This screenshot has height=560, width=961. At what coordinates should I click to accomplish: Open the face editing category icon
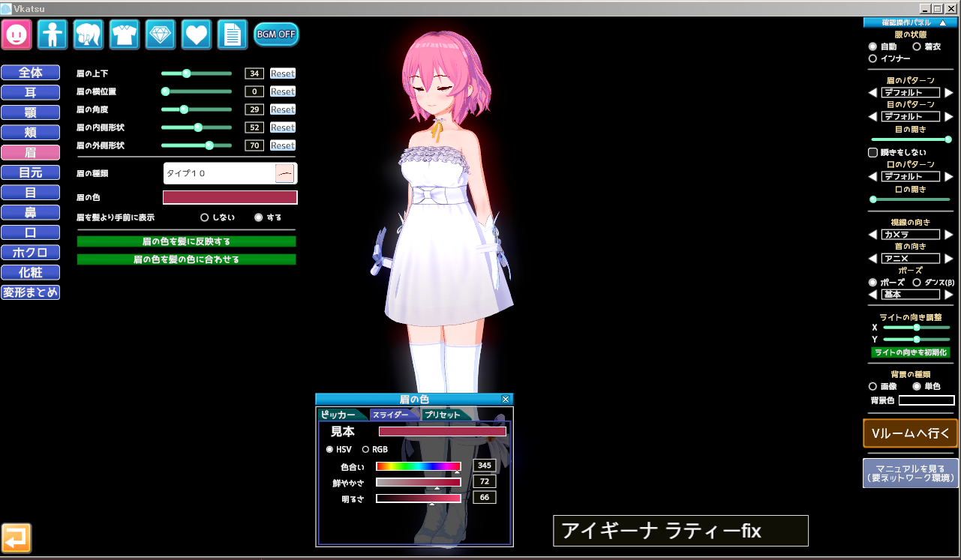point(16,34)
